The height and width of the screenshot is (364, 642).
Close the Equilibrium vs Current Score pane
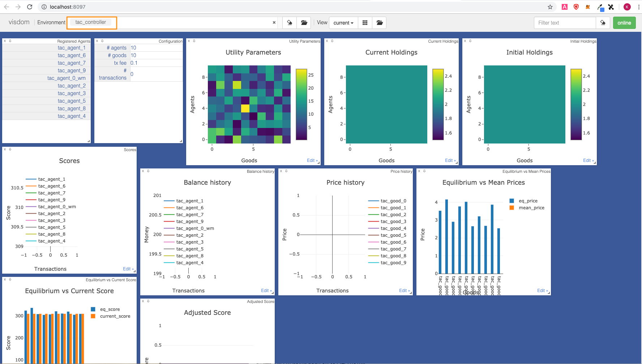(5, 279)
